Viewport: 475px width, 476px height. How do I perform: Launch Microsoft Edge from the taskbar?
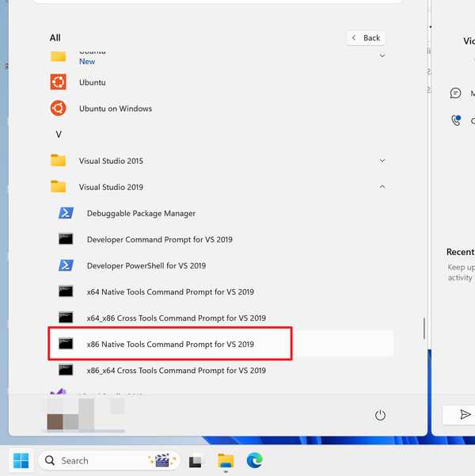coord(254,460)
